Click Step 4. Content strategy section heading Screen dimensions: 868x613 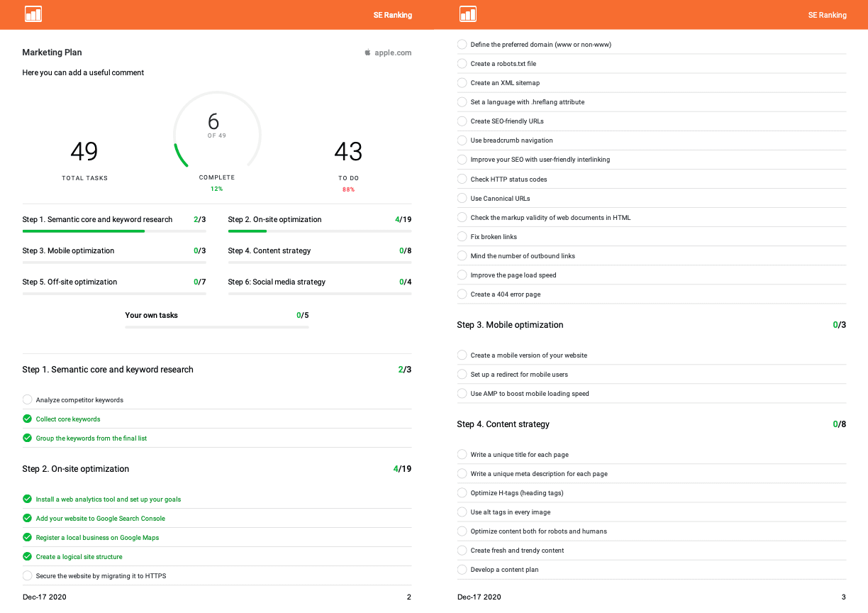point(503,424)
